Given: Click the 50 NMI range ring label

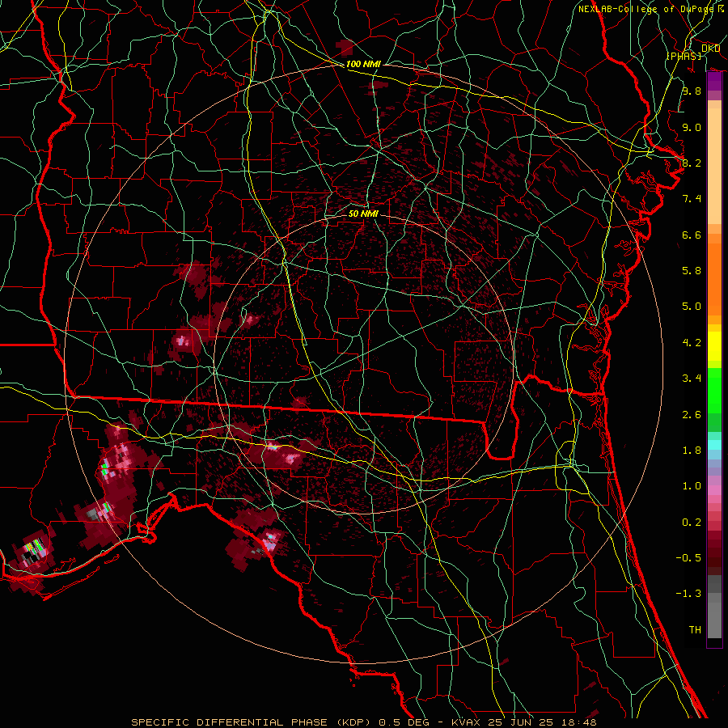Looking at the screenshot, I should click(363, 214).
